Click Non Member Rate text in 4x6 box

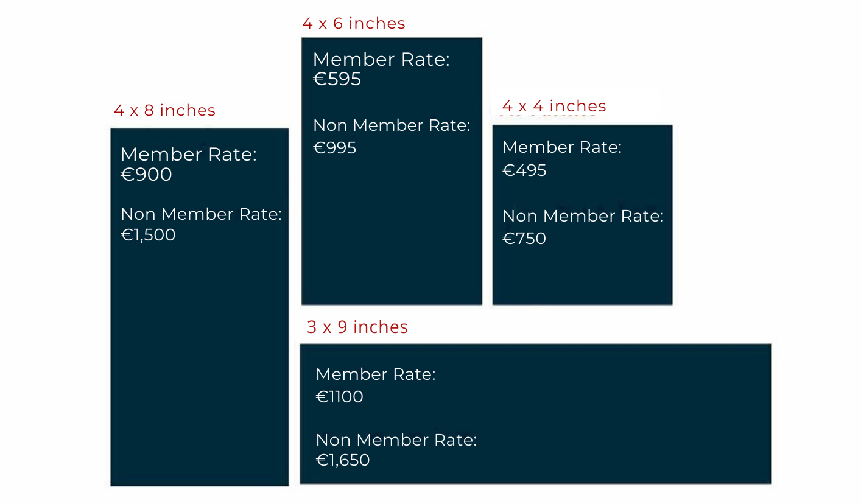pos(391,125)
